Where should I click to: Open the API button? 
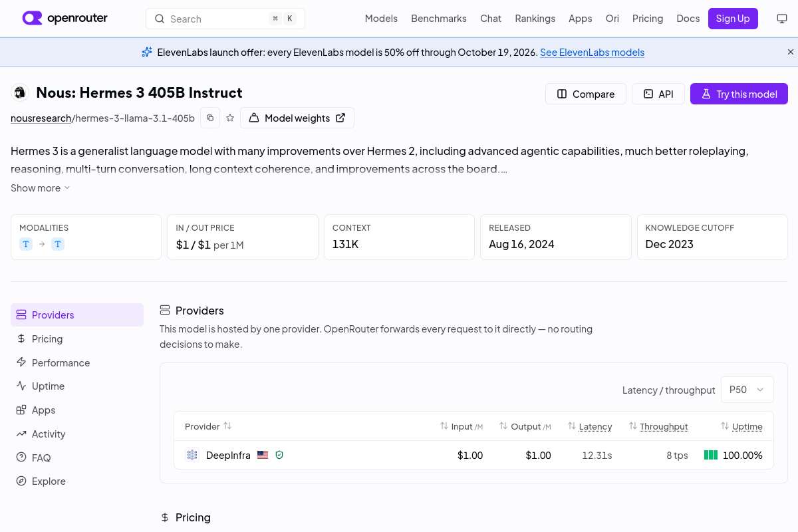tap(658, 94)
